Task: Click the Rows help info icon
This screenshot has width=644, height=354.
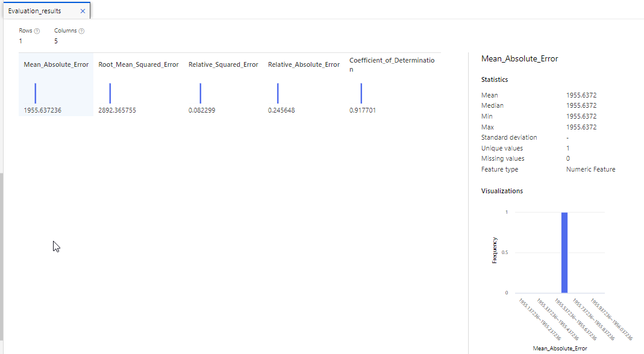Action: pyautogui.click(x=37, y=31)
